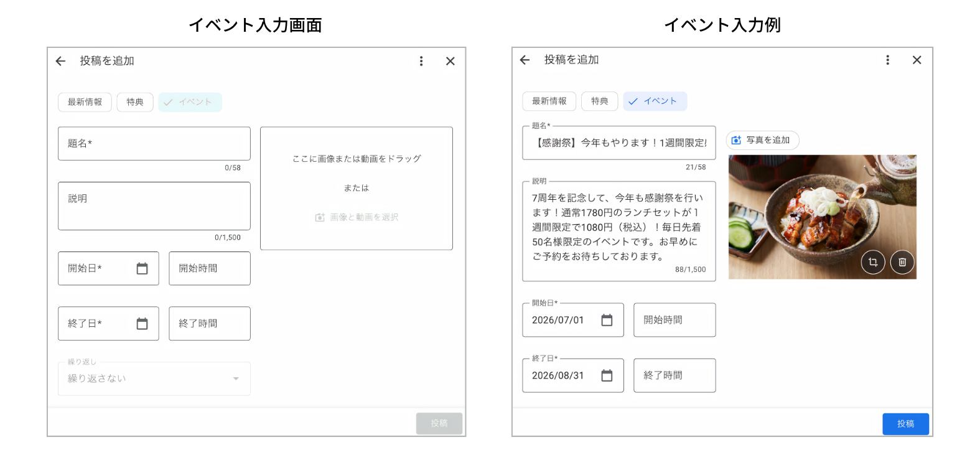This screenshot has width=980, height=465.
Task: Click back arrow in left input screen
Action: point(60,61)
